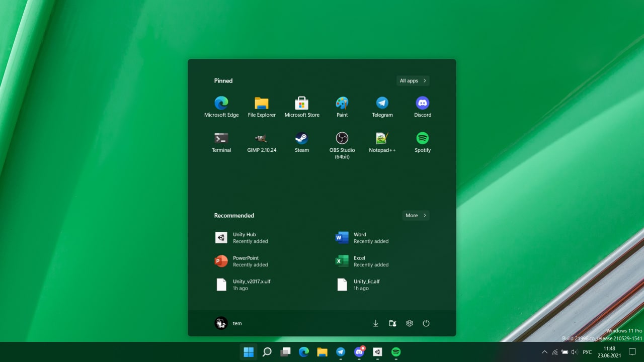Open File Explorer from the taskbar
Viewport: 644px width, 362px height.
click(323, 352)
